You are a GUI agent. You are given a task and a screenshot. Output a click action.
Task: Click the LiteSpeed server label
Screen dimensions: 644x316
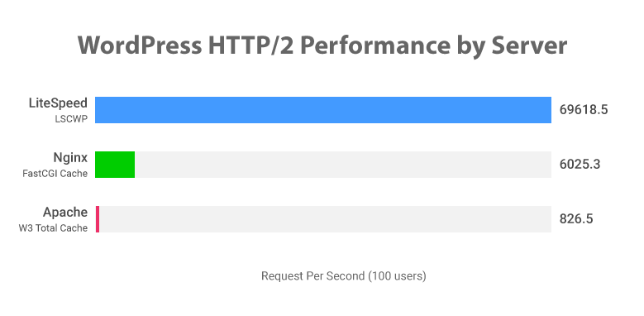58,103
